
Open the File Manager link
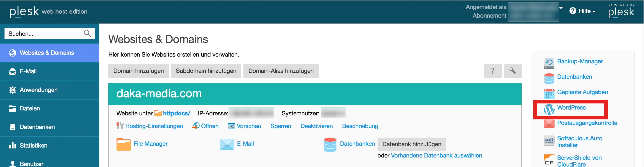tap(150, 144)
